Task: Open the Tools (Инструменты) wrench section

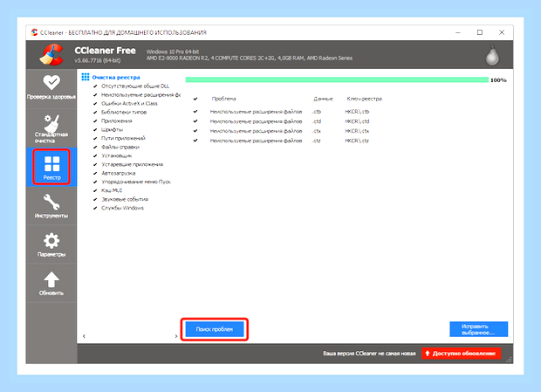Action: click(x=51, y=206)
